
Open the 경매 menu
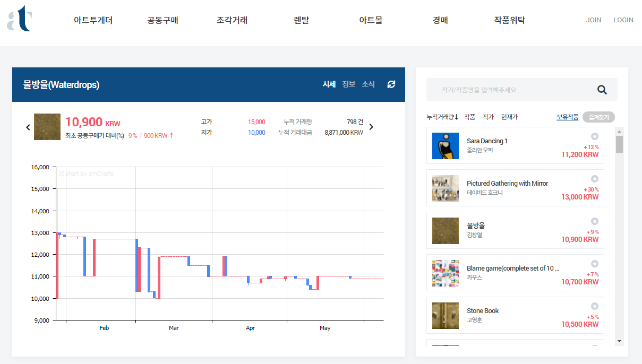pyautogui.click(x=440, y=20)
